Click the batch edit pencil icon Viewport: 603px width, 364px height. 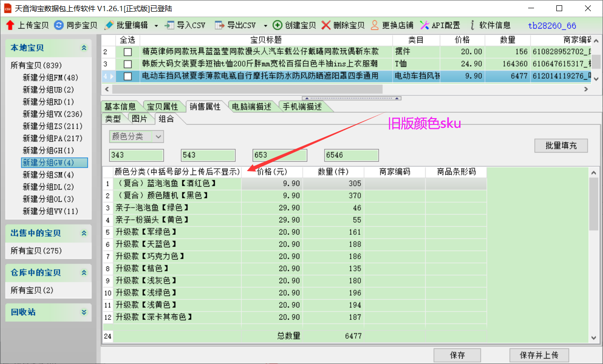109,25
